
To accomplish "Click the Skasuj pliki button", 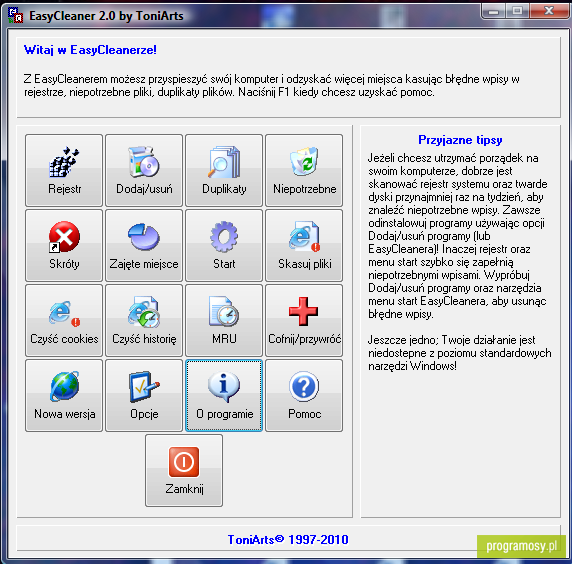I will pyautogui.click(x=304, y=245).
